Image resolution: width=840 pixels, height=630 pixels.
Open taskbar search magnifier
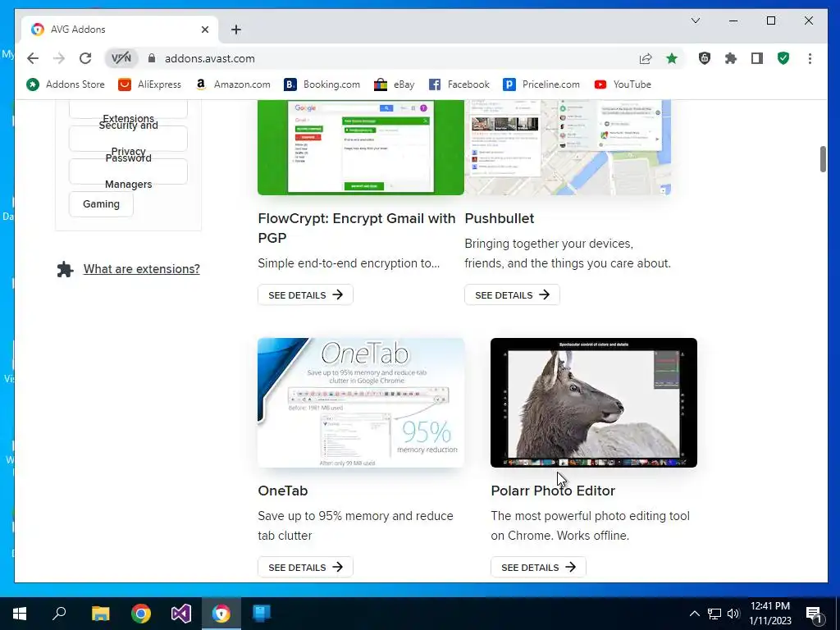pyautogui.click(x=59, y=614)
